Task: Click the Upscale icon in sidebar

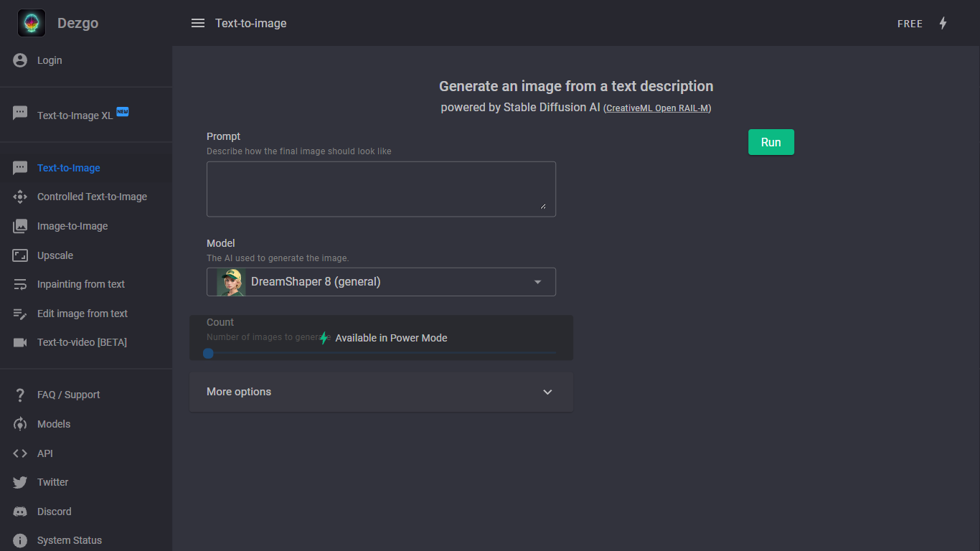Action: [20, 255]
